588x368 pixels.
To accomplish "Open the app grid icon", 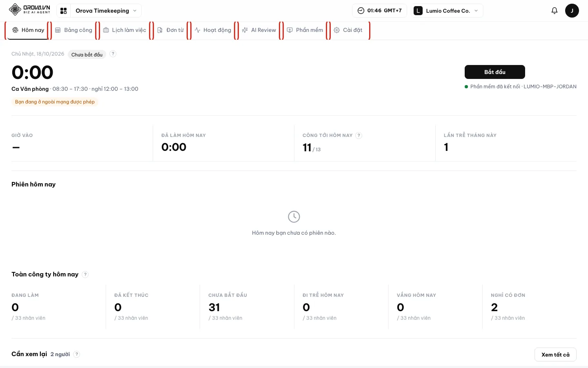I will click(x=64, y=11).
